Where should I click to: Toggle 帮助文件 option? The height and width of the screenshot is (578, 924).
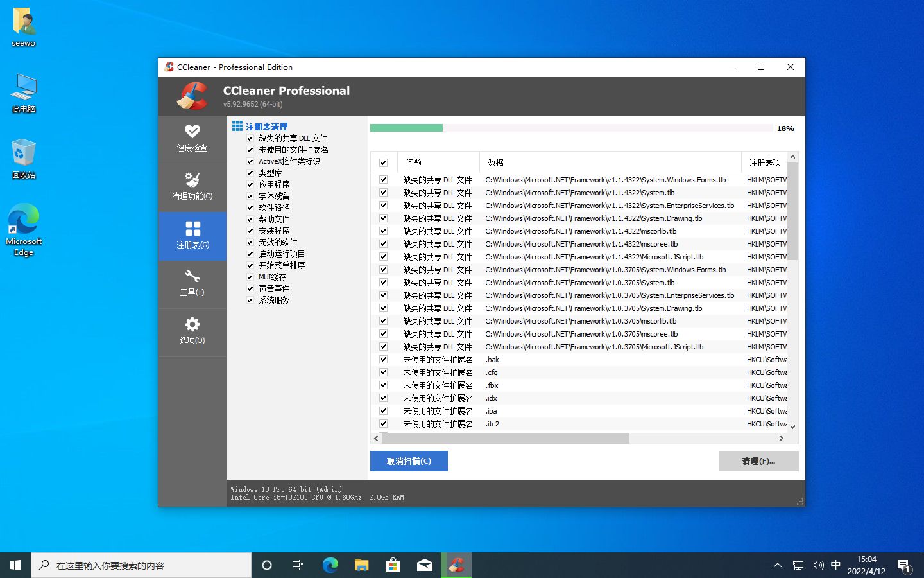tap(250, 219)
